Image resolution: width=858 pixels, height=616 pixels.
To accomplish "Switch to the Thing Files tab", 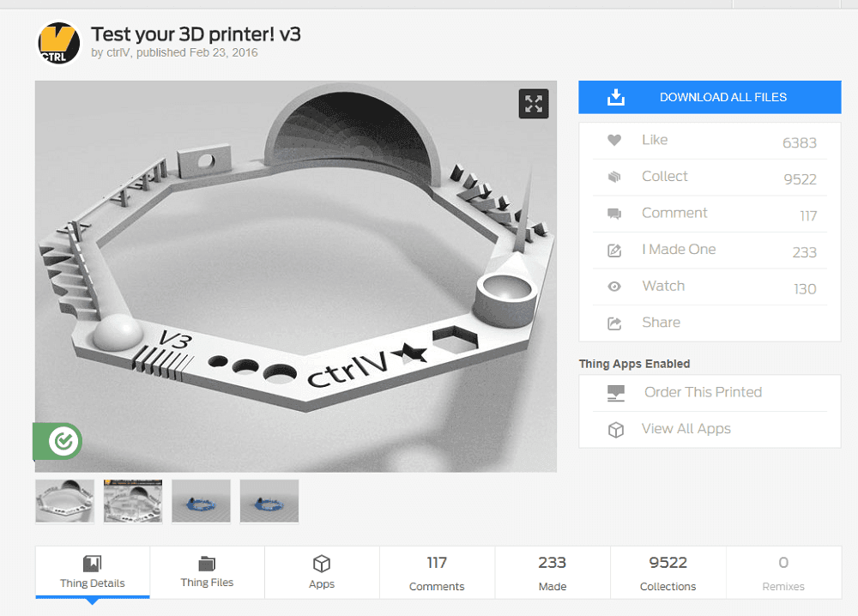I will pos(207,572).
